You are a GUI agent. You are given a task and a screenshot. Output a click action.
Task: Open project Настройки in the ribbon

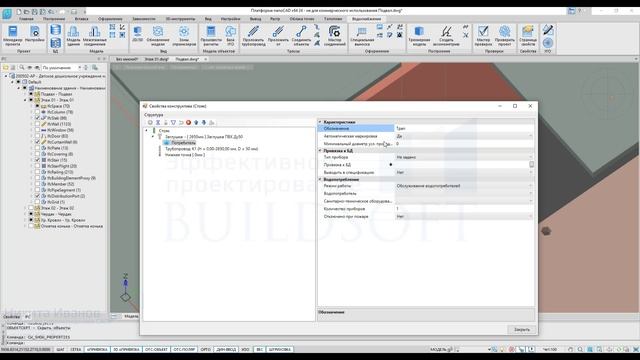[35, 33]
